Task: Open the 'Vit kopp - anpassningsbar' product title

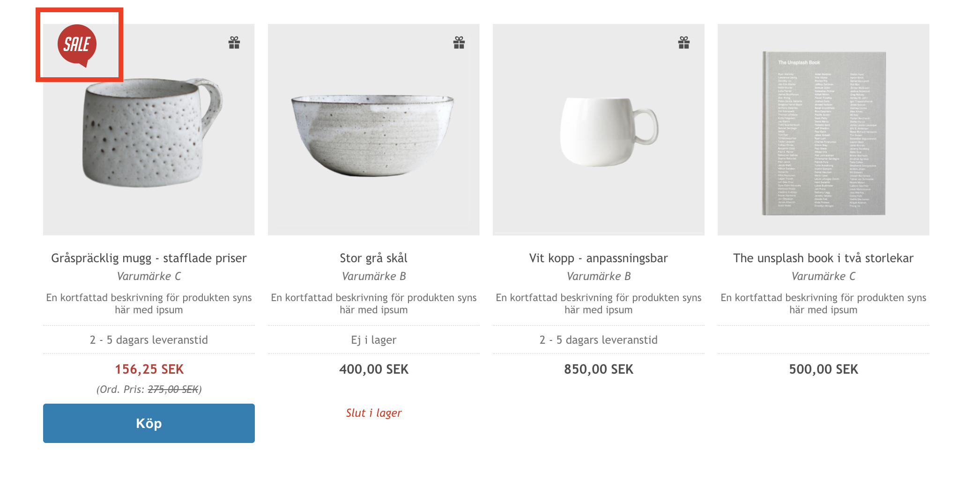Action: pos(599,258)
